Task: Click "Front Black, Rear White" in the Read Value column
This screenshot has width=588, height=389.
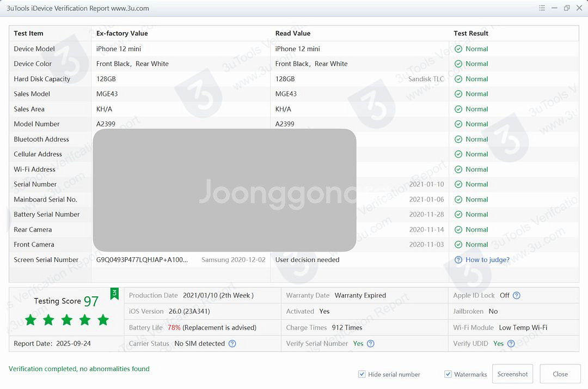Action: (311, 64)
